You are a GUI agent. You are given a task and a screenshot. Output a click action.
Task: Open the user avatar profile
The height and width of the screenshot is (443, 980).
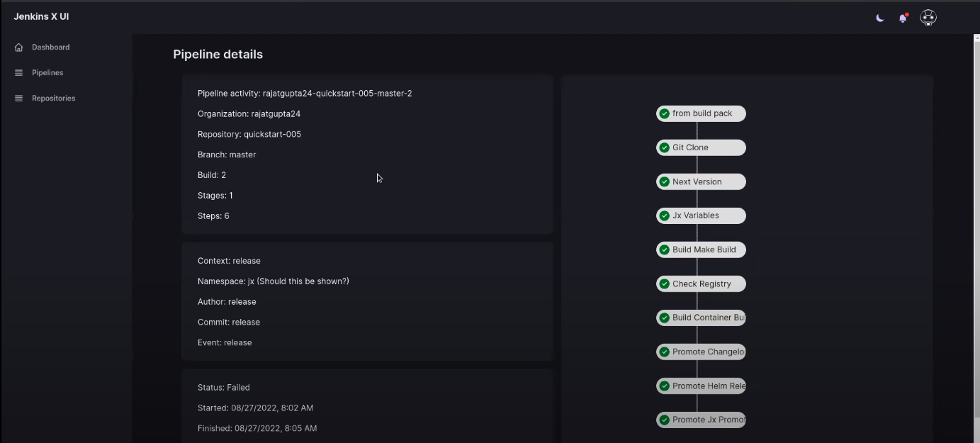928,18
